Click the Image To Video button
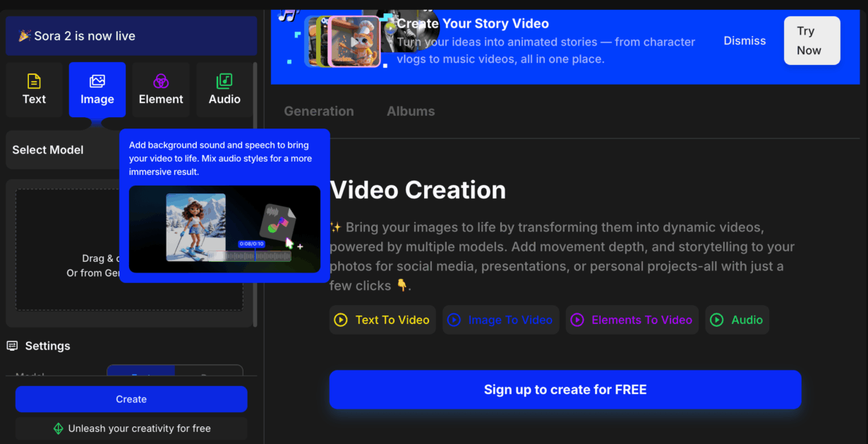This screenshot has height=444, width=868. point(501,320)
